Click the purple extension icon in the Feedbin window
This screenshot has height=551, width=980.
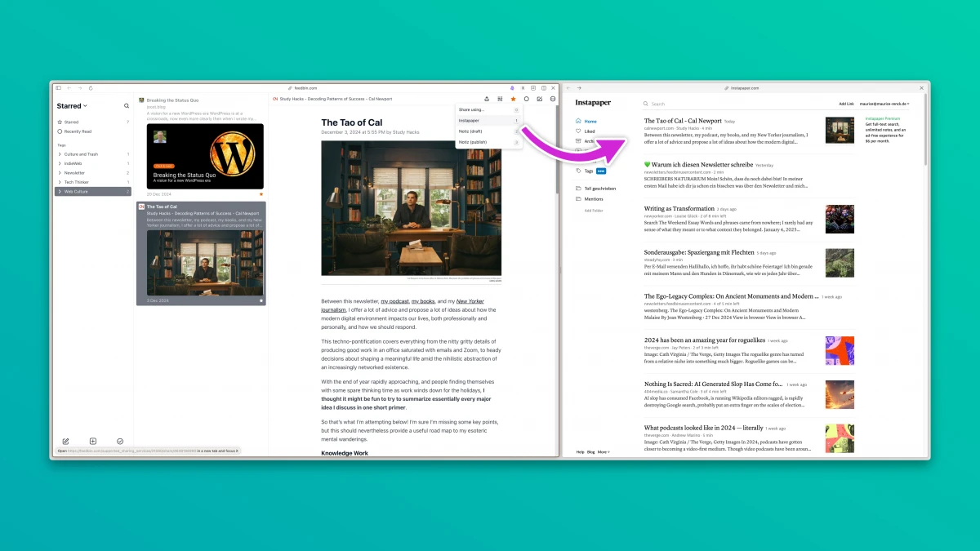coord(512,87)
